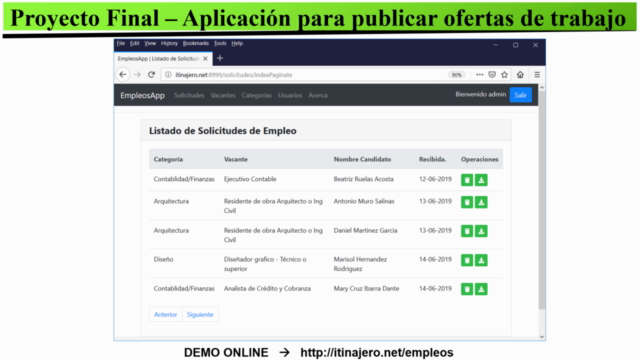This screenshot has height=360, width=640.
Task: Click 'Analista de Crédito y Cobranza' cell
Action: pos(267,289)
